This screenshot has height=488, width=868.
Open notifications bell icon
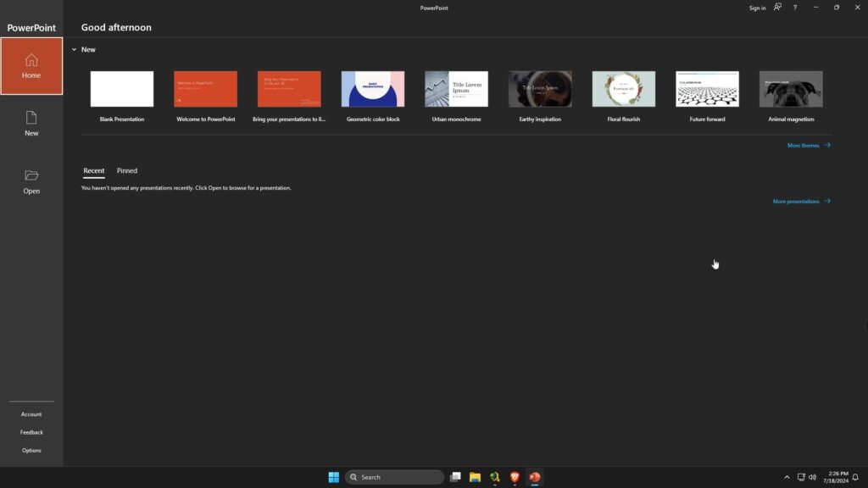[855, 477]
